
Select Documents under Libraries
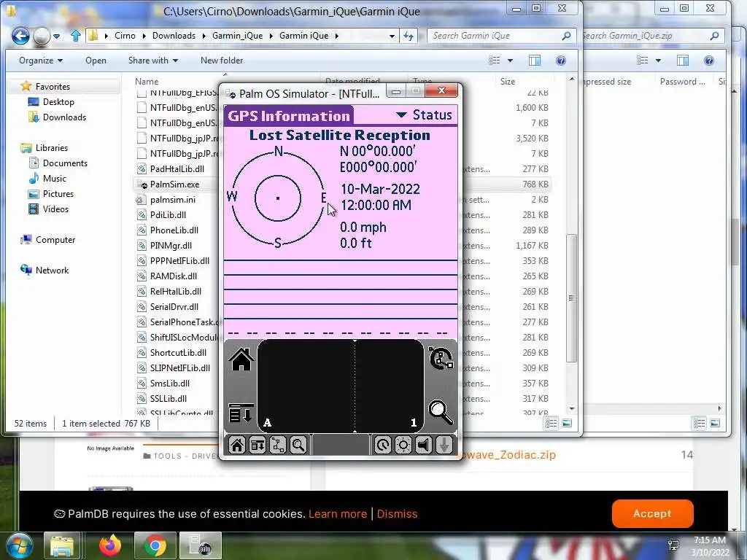coord(65,163)
